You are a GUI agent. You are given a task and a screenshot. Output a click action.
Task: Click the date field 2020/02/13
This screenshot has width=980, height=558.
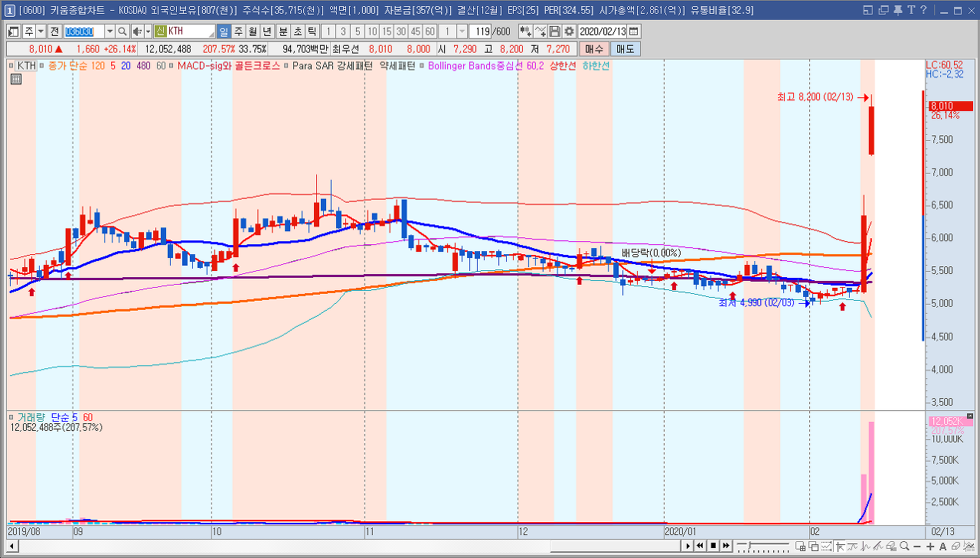coord(603,31)
